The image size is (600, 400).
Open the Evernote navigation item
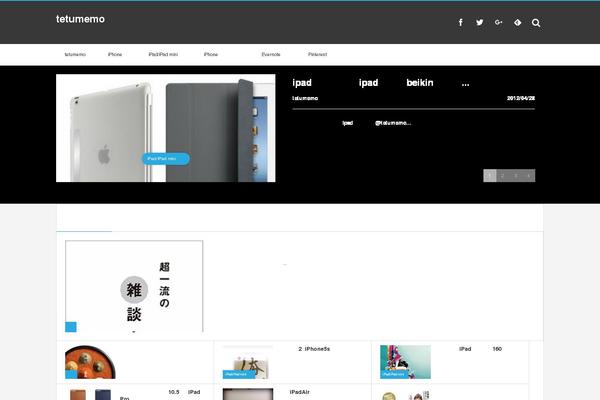coord(271,54)
